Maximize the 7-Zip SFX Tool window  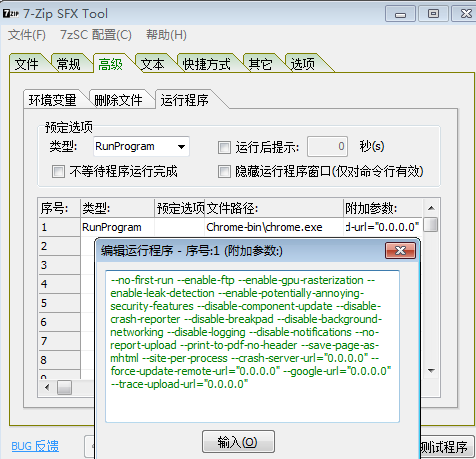point(433,14)
